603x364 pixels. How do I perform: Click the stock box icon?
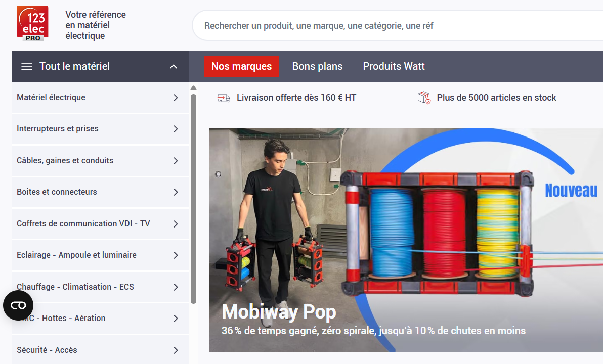pos(424,98)
